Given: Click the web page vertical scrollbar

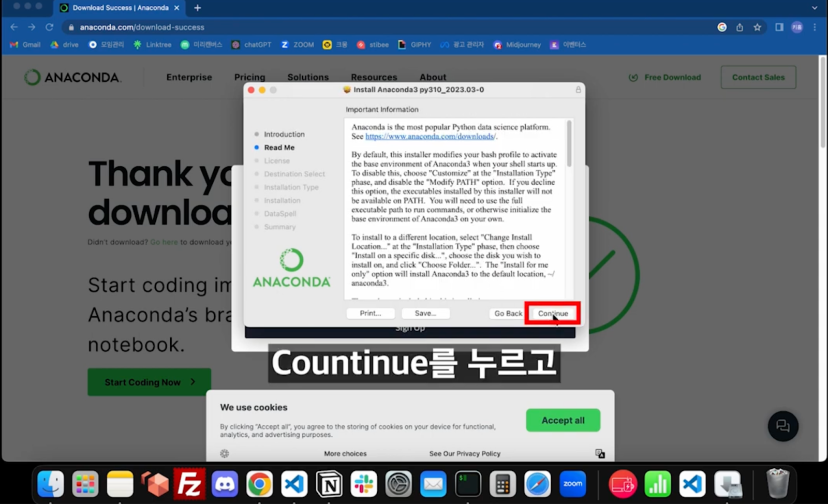Looking at the screenshot, I should (823, 103).
